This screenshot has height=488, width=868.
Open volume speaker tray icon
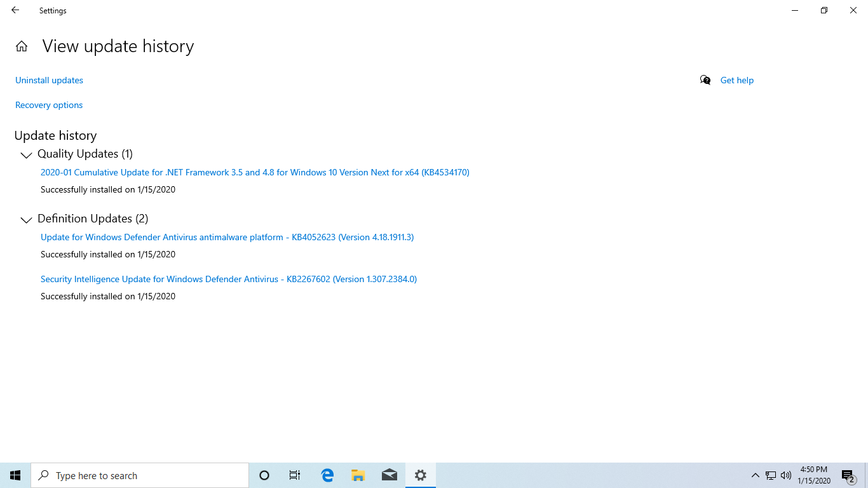pos(786,475)
